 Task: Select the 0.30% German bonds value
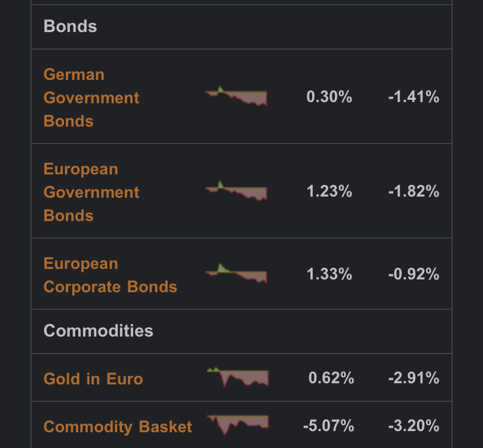pos(329,97)
